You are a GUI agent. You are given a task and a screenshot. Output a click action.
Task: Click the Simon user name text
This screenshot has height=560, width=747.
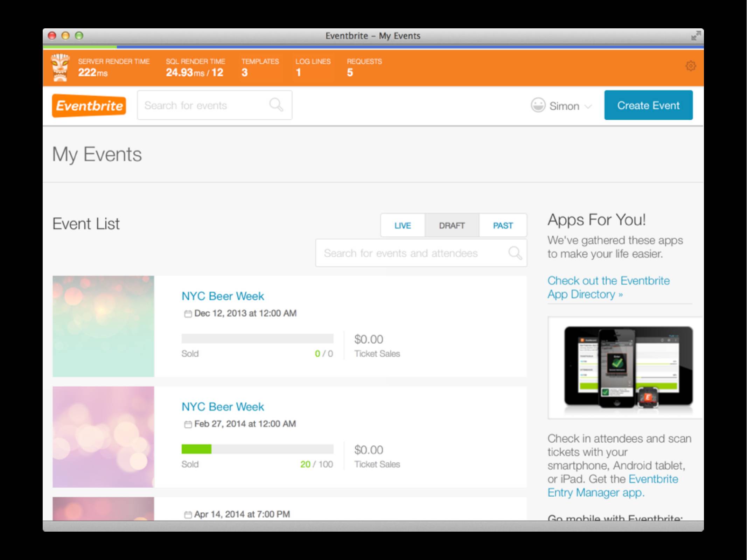pos(564,106)
